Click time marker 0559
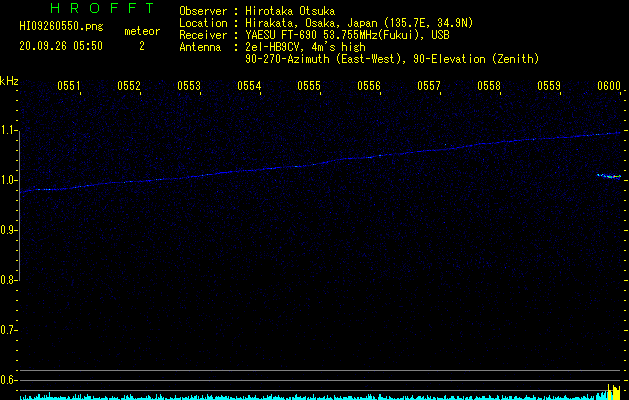 click(x=548, y=86)
